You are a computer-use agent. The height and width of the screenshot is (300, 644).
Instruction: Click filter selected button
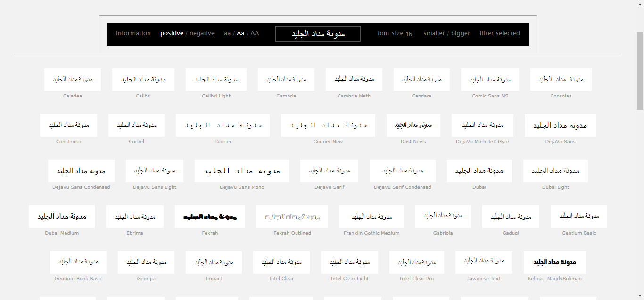[499, 33]
